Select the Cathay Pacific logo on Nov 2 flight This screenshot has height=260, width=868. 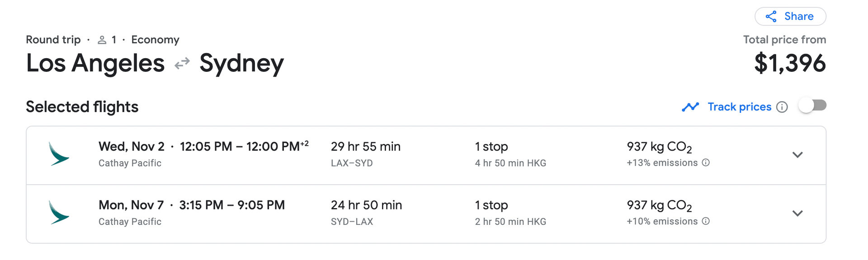pyautogui.click(x=58, y=154)
